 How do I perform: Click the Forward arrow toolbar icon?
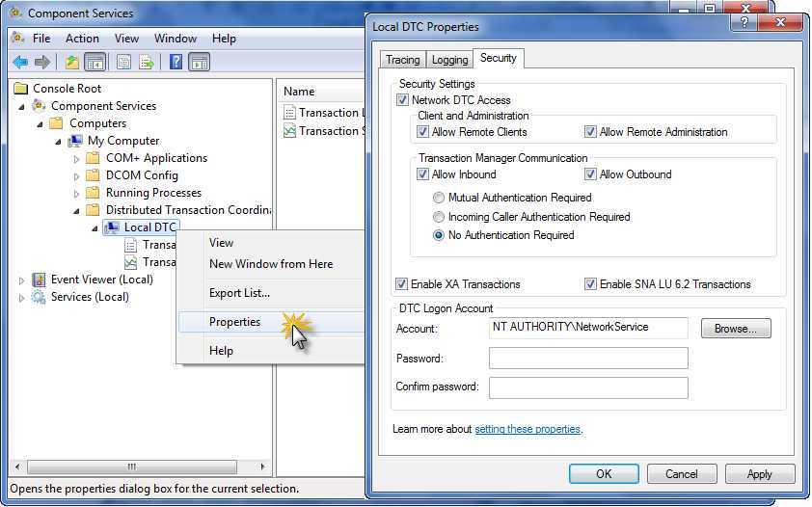click(x=42, y=63)
